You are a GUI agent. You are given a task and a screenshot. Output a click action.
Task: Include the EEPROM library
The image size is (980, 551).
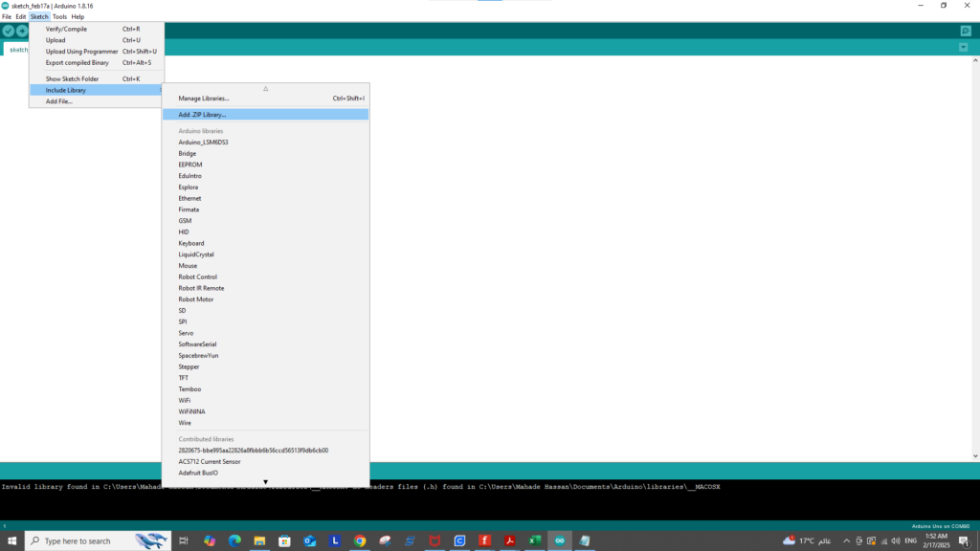(x=266, y=165)
